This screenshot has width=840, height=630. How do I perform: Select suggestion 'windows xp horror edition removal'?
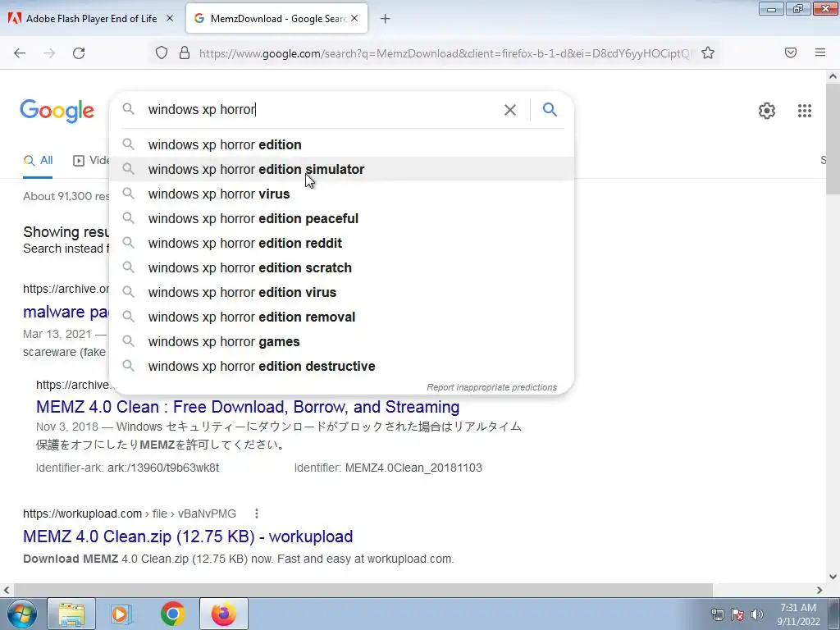341,317
